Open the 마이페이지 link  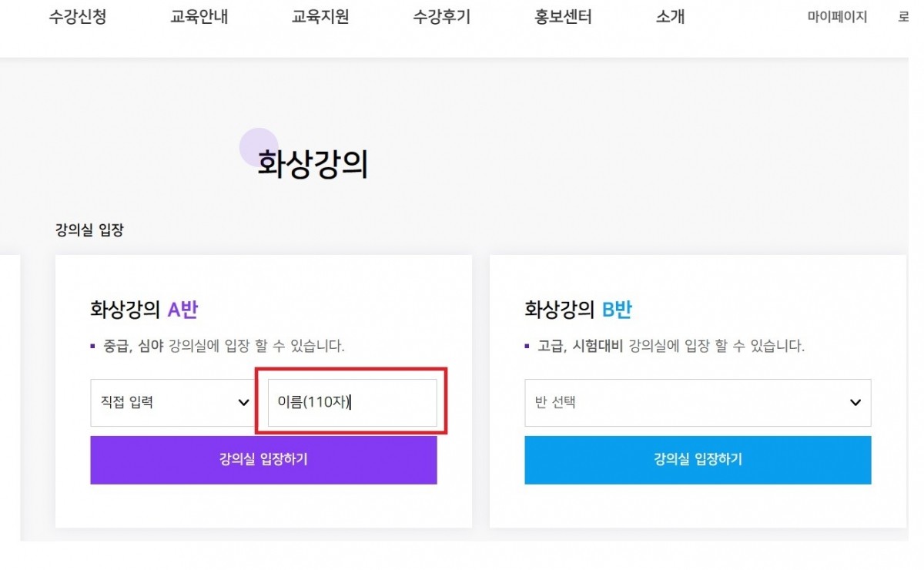coord(837,17)
